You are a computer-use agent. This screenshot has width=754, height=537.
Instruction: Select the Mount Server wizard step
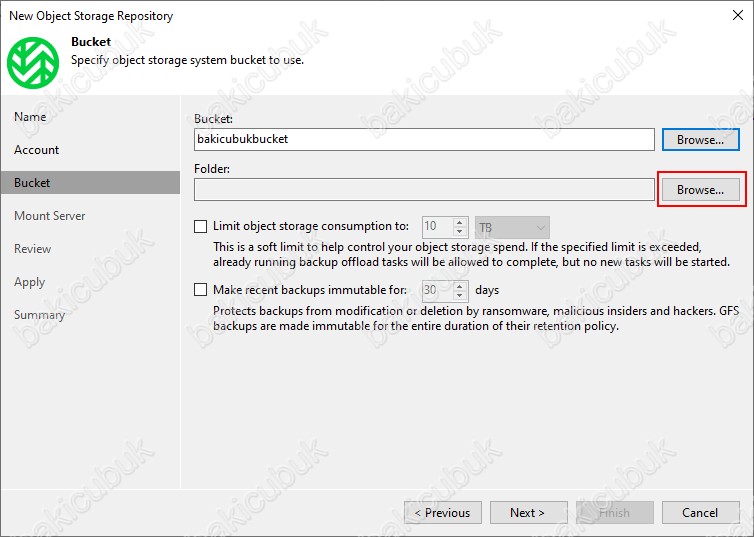(x=50, y=216)
